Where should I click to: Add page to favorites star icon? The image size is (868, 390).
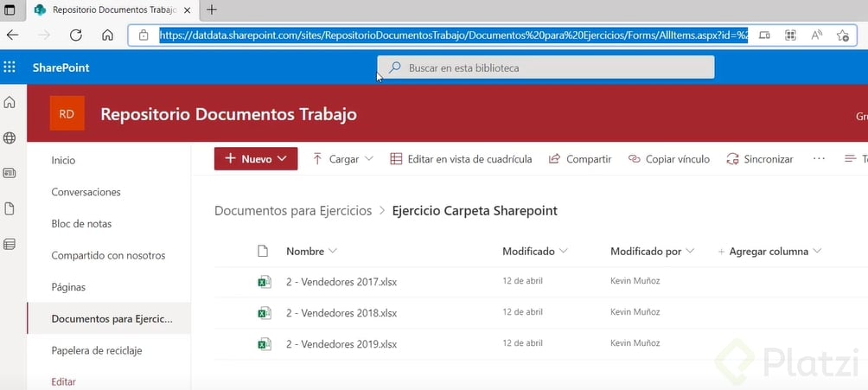pyautogui.click(x=843, y=35)
